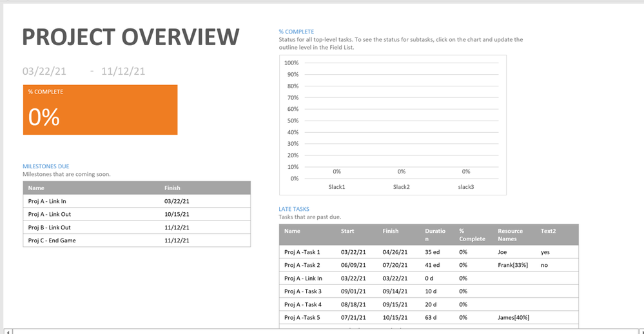The image size is (644, 334).
Task: Select the PROJECT OVERVIEW report title
Action: pos(131,37)
